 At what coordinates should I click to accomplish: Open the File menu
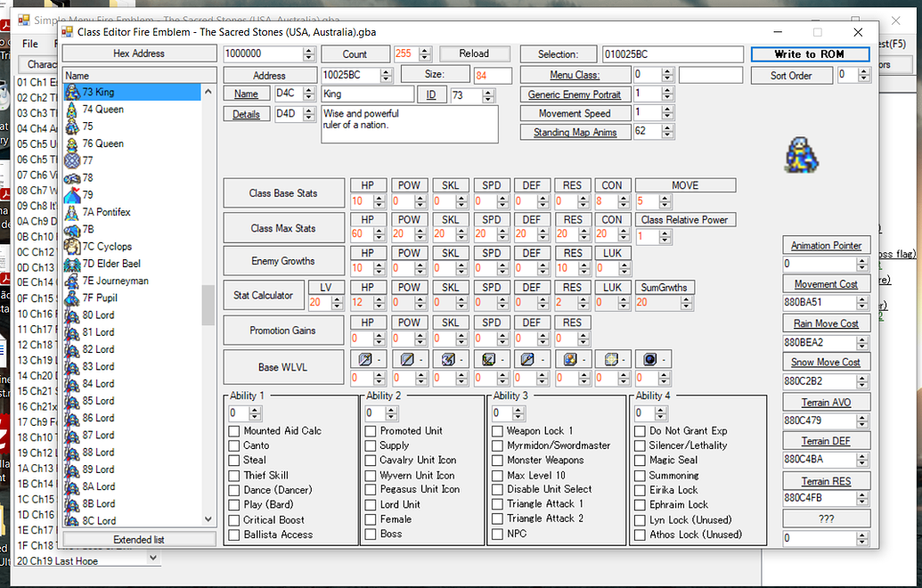pos(29,43)
